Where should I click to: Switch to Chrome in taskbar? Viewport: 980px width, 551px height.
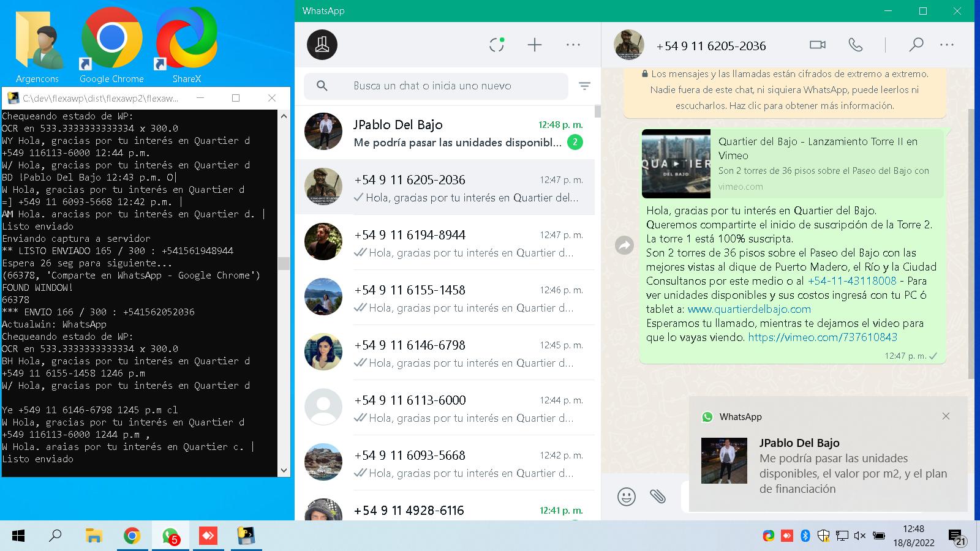click(x=132, y=536)
